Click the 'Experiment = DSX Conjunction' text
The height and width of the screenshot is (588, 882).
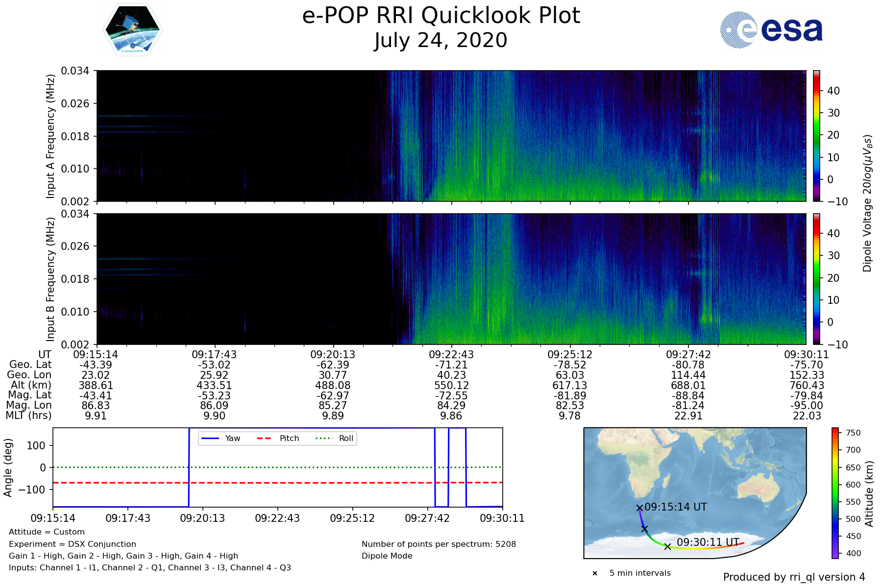pos(73,544)
